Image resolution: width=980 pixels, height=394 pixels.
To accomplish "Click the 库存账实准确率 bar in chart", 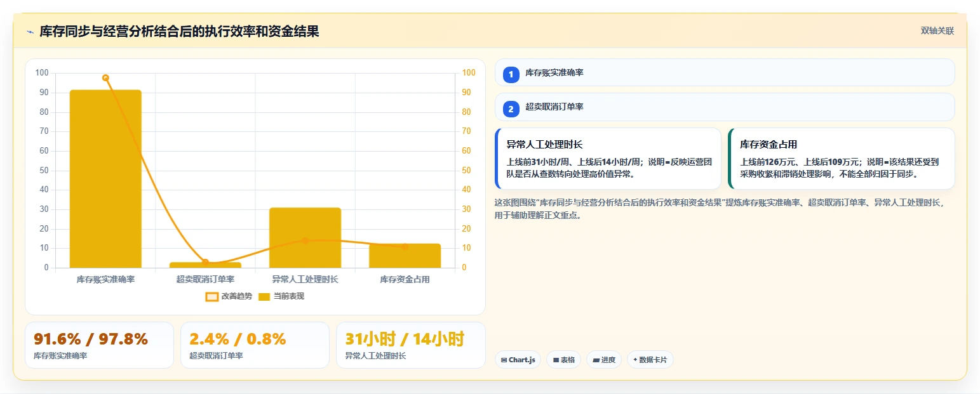I will (x=105, y=179).
